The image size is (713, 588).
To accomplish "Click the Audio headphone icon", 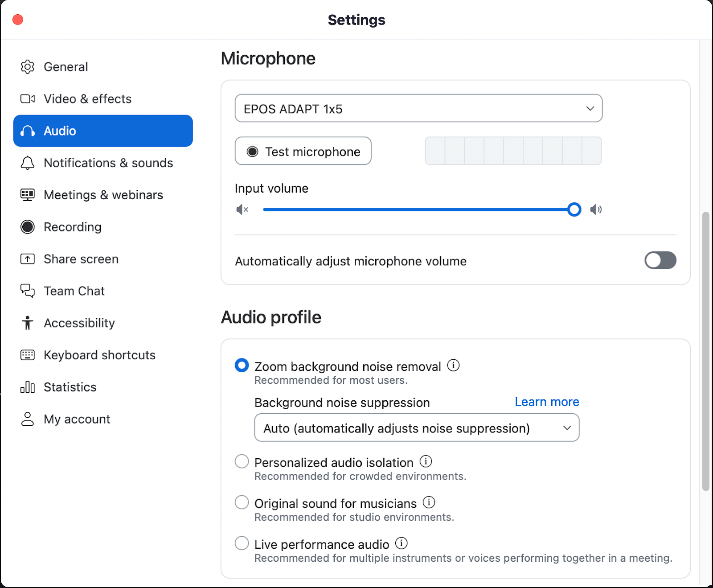I will (28, 131).
